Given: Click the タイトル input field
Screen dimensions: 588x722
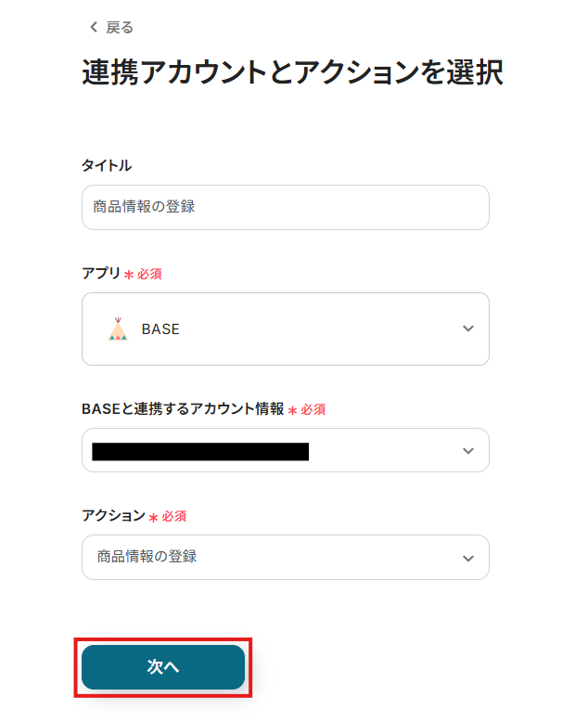Looking at the screenshot, I should (x=285, y=207).
